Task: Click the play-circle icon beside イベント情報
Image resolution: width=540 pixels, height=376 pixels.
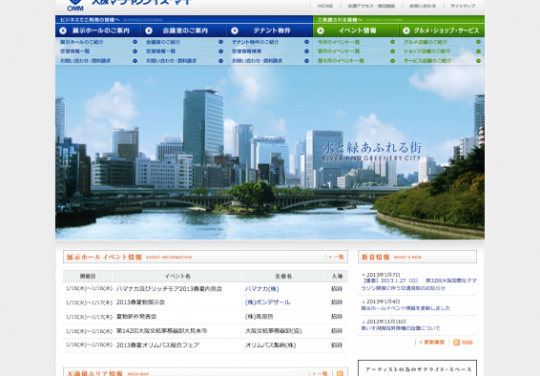Action: pos(320,31)
